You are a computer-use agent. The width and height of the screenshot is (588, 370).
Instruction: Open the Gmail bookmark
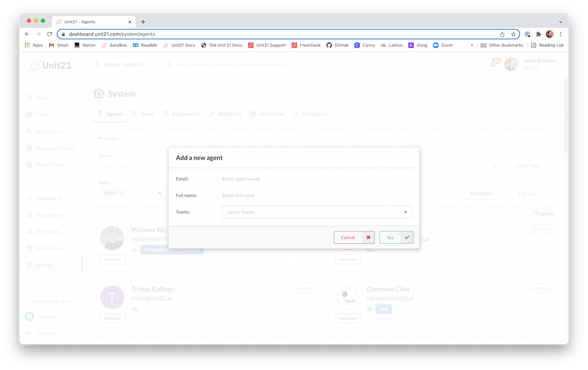click(x=59, y=45)
